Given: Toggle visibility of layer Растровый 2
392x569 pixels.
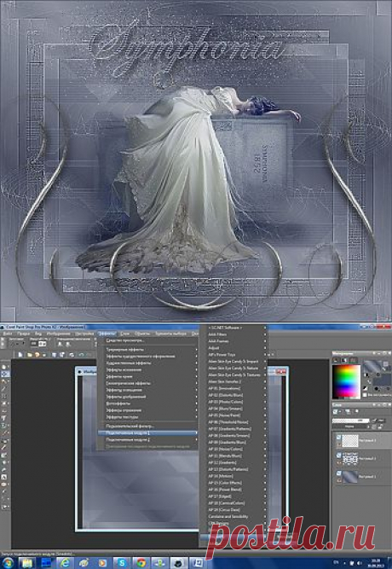Looking at the screenshot, I should click(338, 456).
